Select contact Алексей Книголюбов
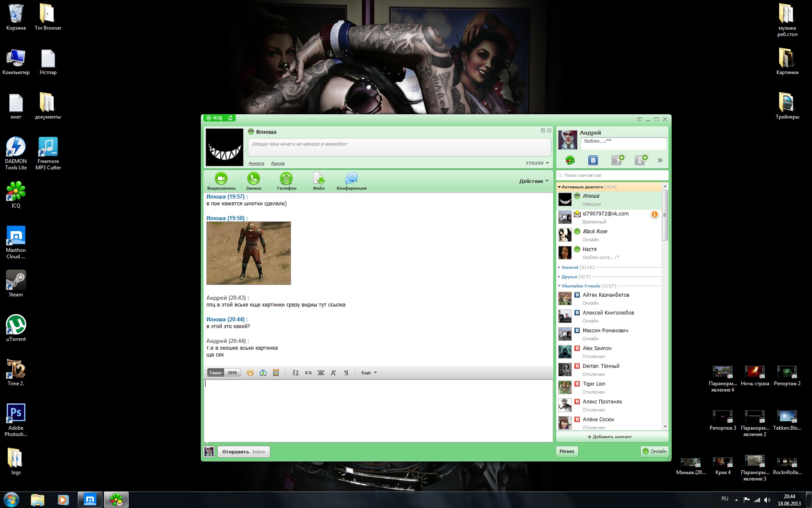This screenshot has width=812, height=508. 609,317
